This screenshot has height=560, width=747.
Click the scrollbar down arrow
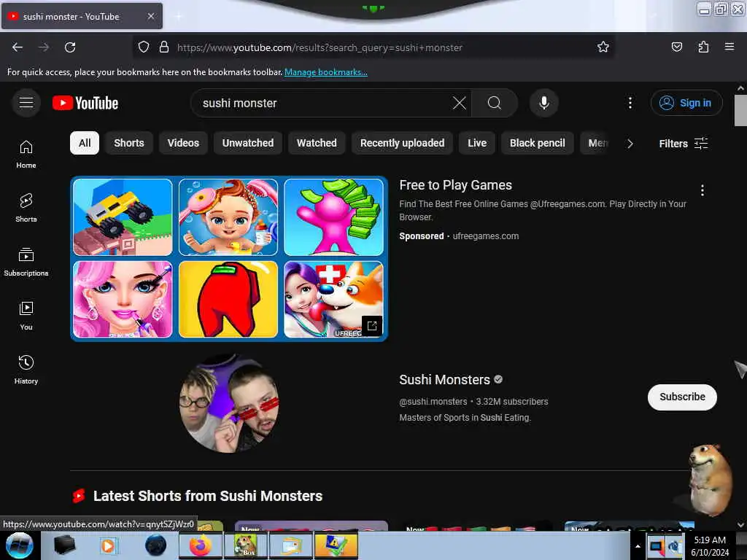coord(740,525)
